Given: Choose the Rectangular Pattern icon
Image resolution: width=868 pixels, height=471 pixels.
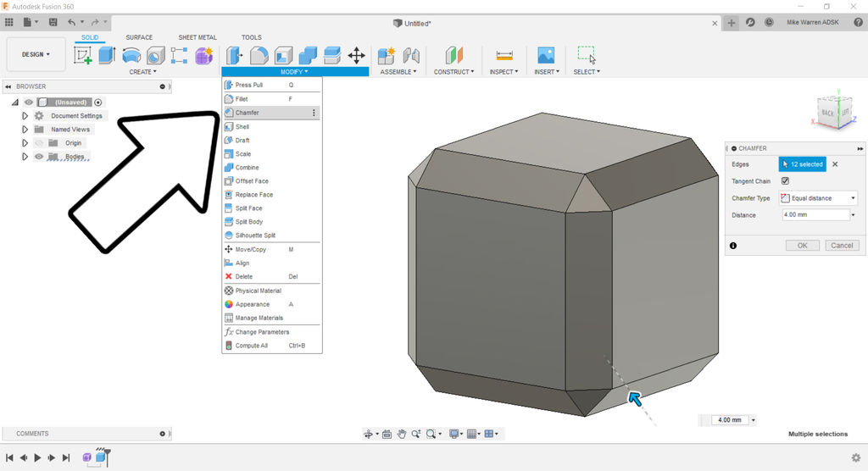Looking at the screenshot, I should coord(180,55).
